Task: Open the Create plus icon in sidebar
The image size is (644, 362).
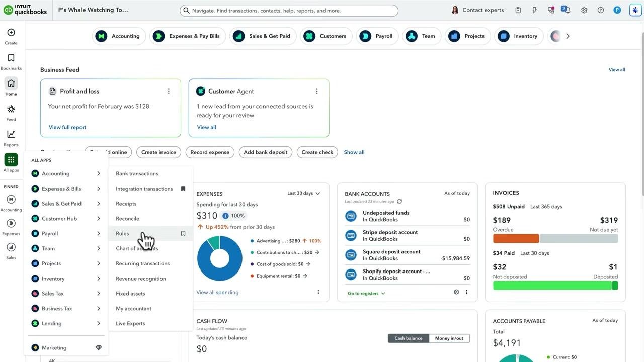Action: tap(11, 33)
